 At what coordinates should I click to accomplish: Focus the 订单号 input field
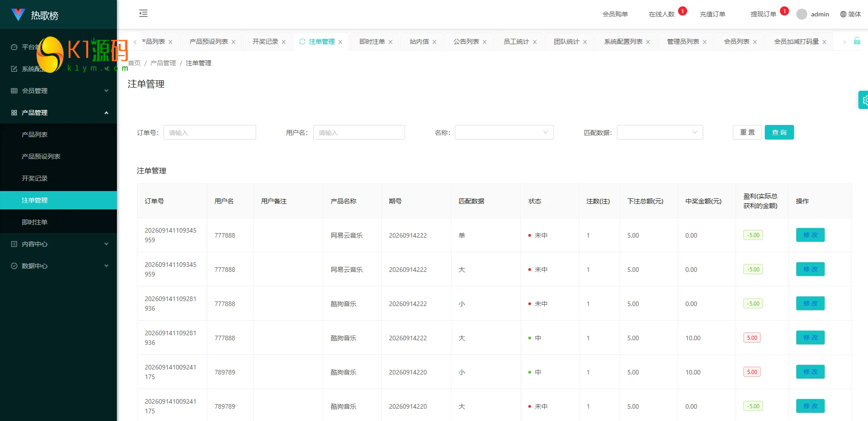click(x=210, y=132)
